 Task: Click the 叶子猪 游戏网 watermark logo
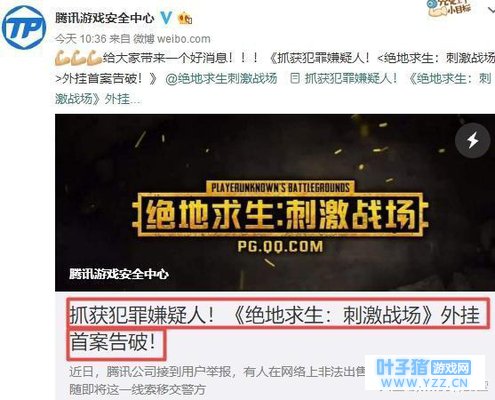point(424,368)
